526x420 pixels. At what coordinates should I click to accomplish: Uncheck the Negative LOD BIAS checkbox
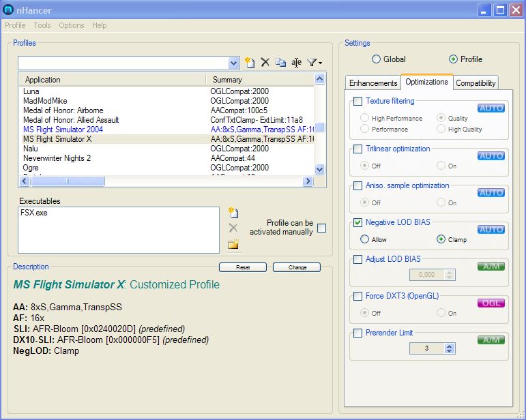pyautogui.click(x=358, y=222)
